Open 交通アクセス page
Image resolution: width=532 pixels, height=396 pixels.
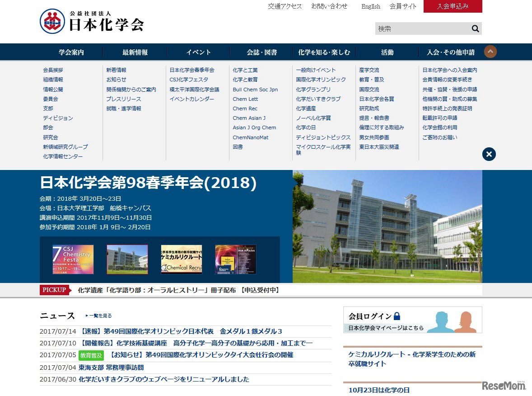[x=284, y=6]
